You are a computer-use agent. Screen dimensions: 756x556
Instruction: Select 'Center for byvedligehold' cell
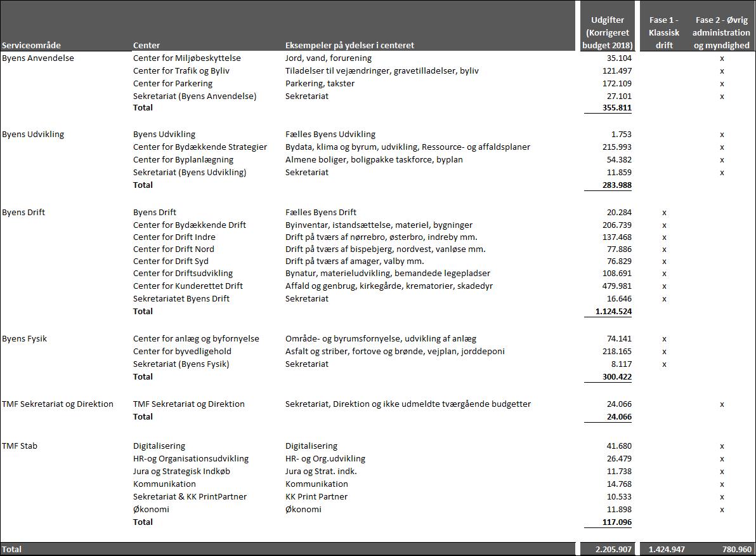click(182, 352)
